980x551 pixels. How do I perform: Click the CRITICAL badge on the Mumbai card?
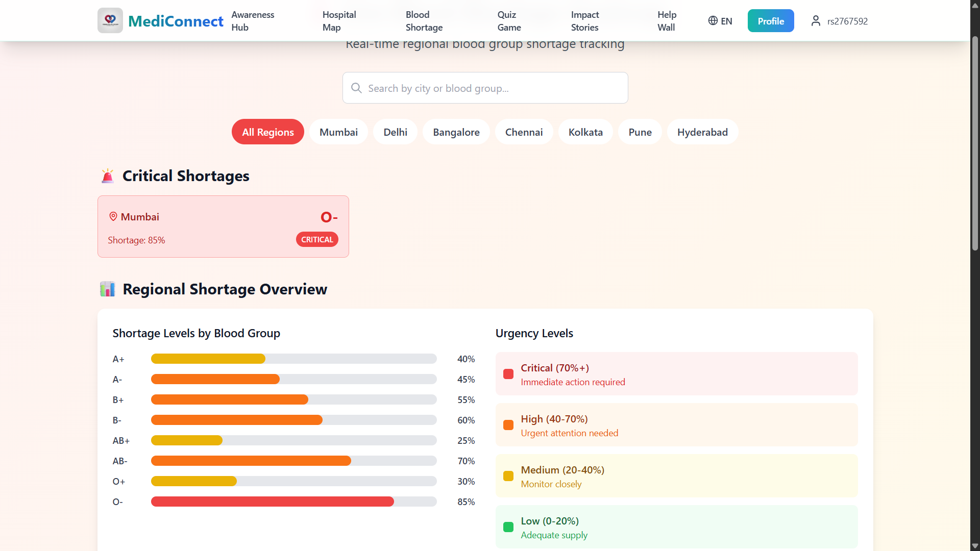tap(317, 240)
